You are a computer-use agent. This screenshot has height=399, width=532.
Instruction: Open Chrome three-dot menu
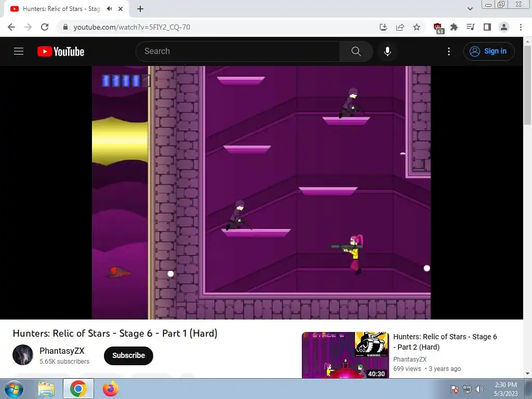pyautogui.click(x=521, y=27)
